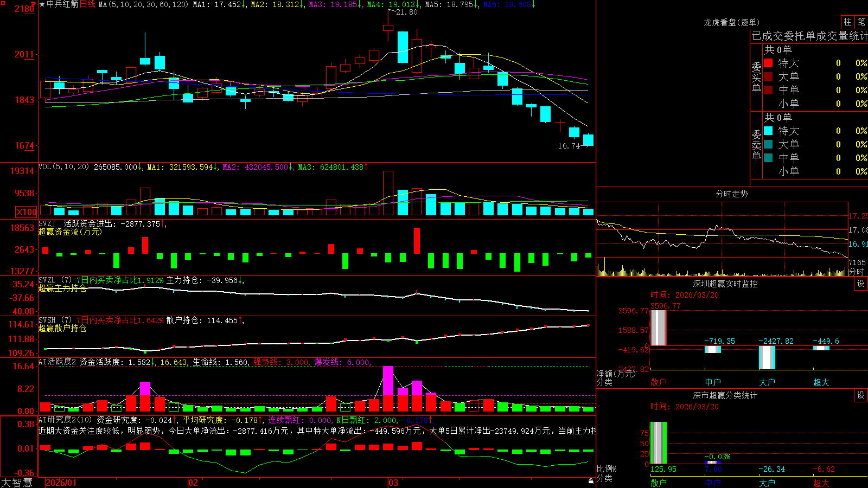
Task: Click the 中兵红箭 stock name
Action: coord(62,4)
